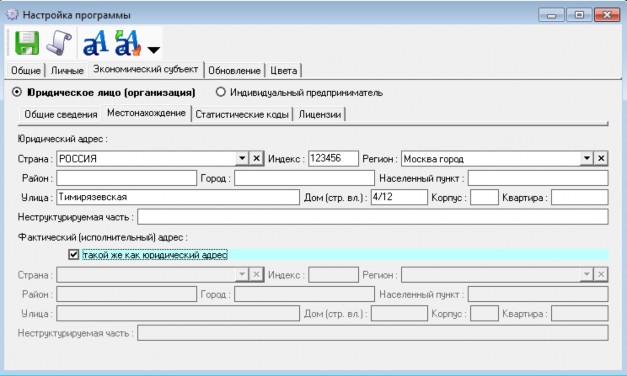627x376 pixels.
Task: Click the aA font reset icon with flame
Action: [x=128, y=43]
